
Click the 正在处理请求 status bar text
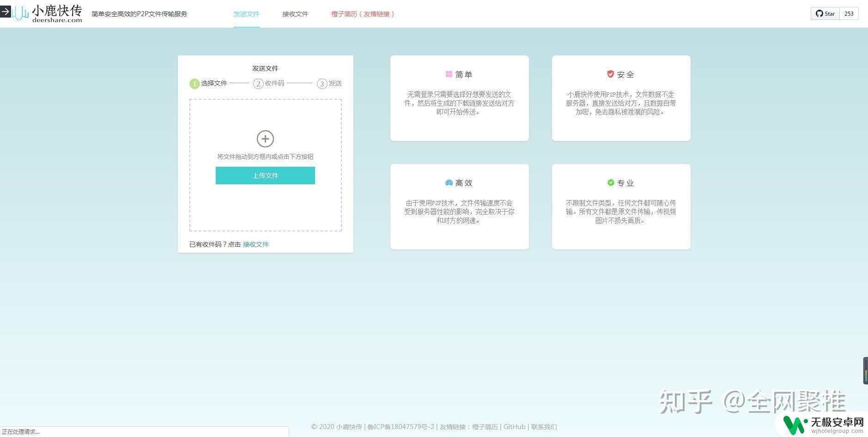tap(21, 431)
